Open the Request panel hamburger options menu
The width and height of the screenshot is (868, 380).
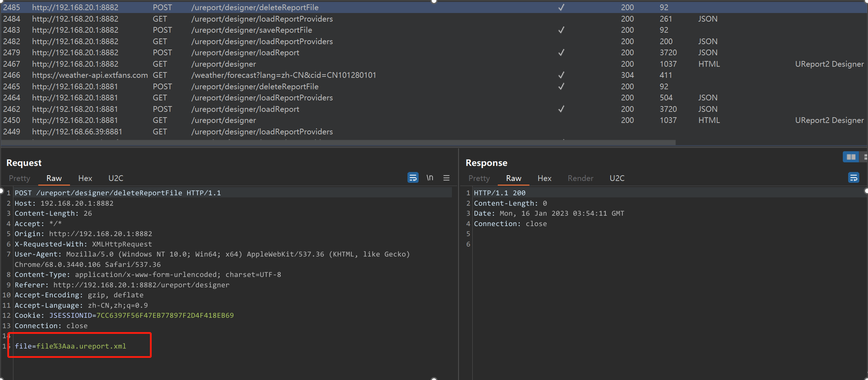click(x=446, y=178)
